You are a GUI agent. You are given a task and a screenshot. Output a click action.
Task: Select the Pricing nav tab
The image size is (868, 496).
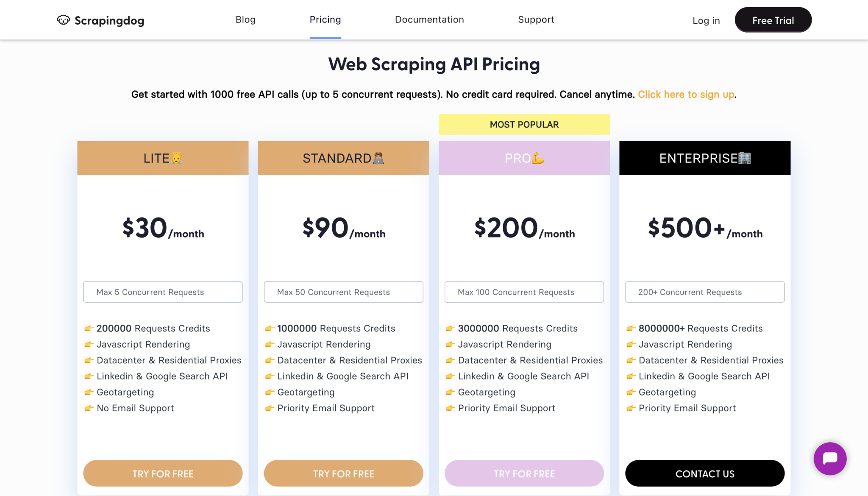pos(325,20)
